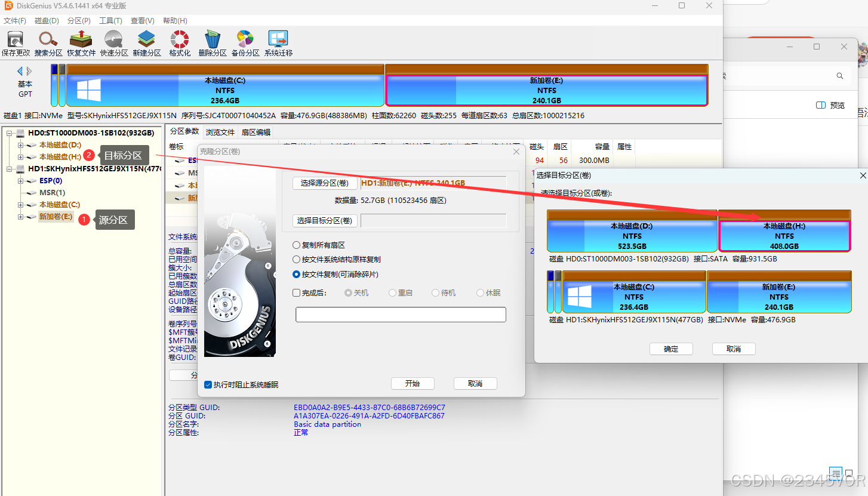Viewport: 868px width, 496px height.
Task: Select 本地磁盘(D:) 523.5GB partition block in dialog
Action: click(x=632, y=231)
